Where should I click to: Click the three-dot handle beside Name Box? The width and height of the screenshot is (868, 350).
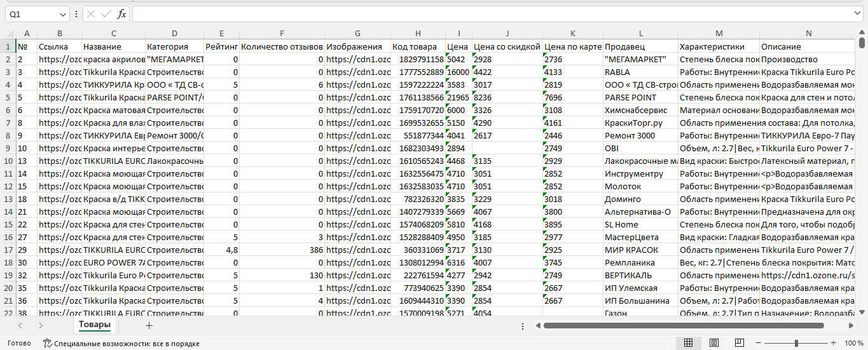(x=76, y=14)
